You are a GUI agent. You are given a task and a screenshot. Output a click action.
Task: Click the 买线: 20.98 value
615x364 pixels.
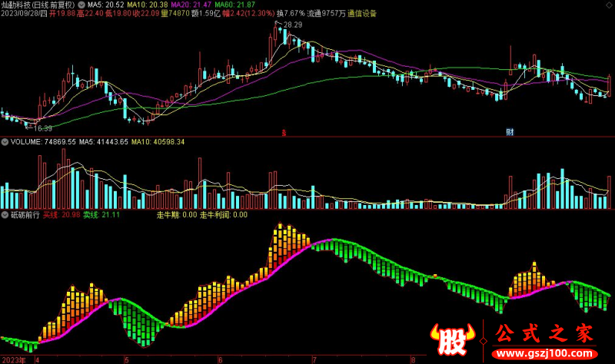[61, 215]
